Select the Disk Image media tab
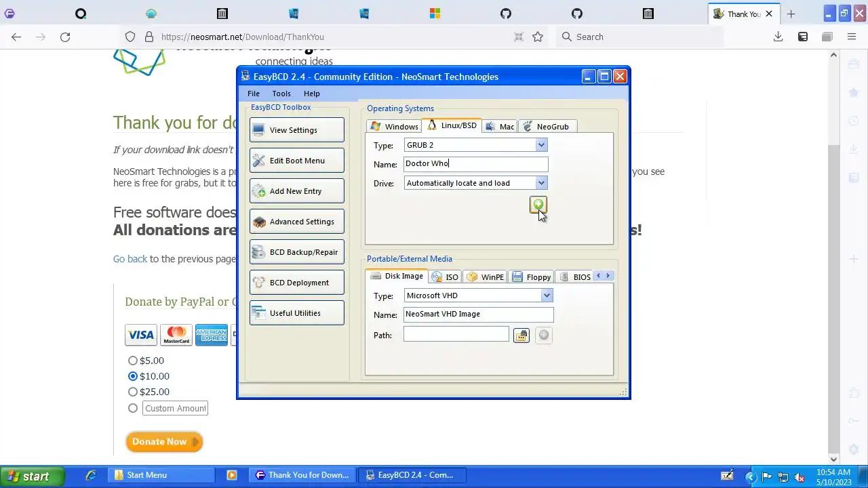868x488 pixels. click(x=397, y=276)
